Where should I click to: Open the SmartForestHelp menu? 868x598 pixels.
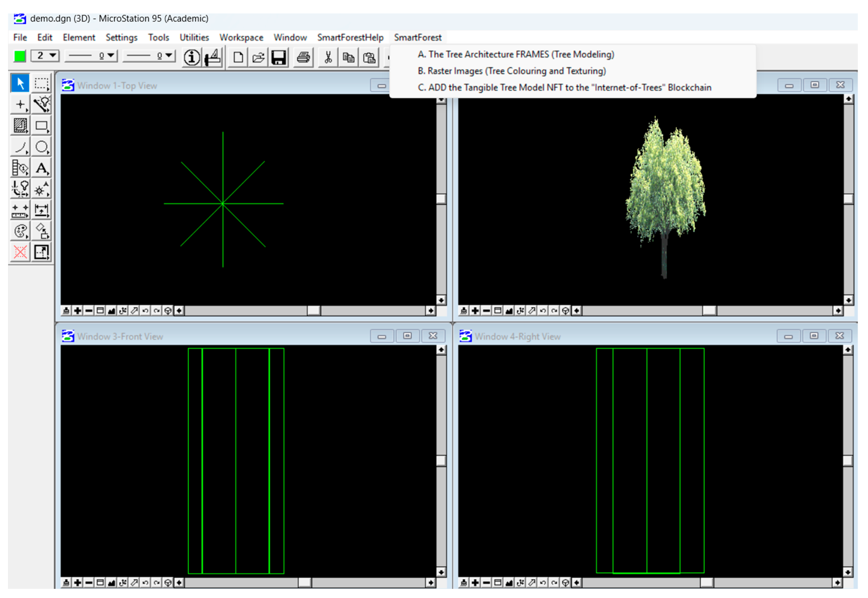(350, 37)
